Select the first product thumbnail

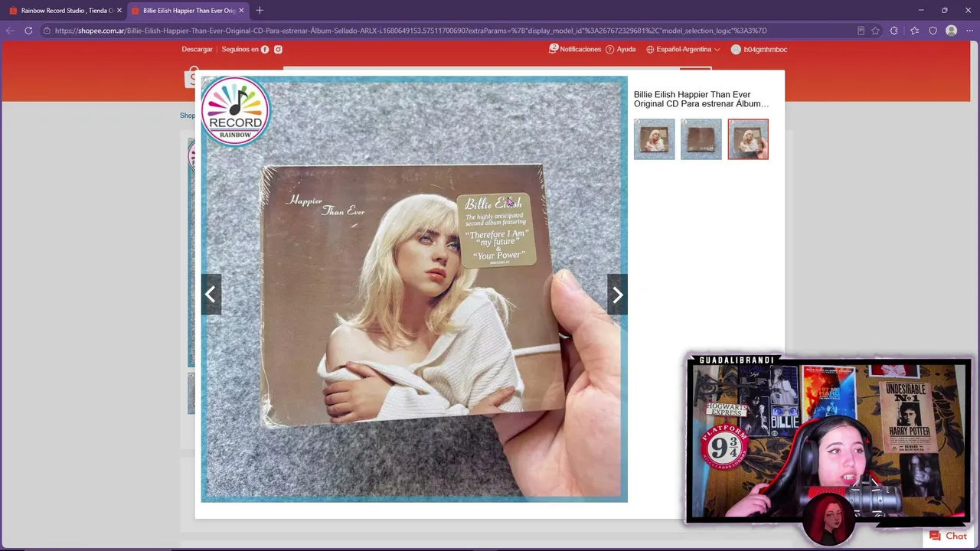[655, 139]
